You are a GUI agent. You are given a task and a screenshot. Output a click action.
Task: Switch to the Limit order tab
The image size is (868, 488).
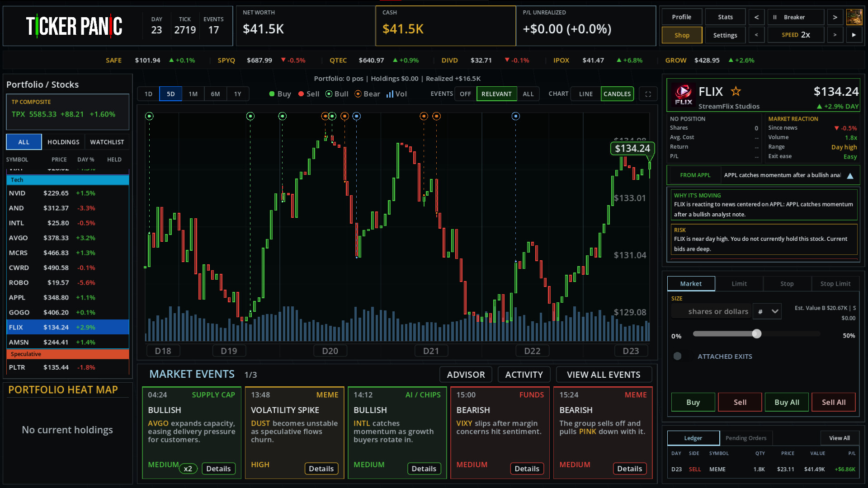tap(739, 284)
